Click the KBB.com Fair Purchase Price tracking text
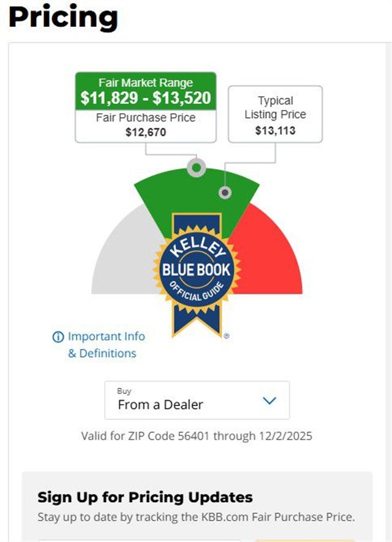 (x=196, y=516)
